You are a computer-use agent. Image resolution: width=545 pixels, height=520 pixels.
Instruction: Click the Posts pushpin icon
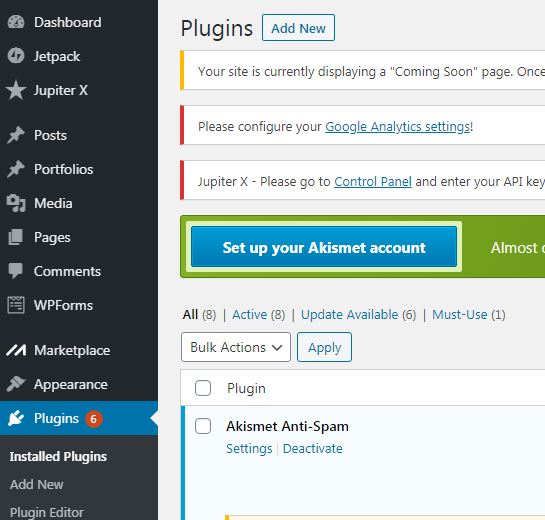pyautogui.click(x=16, y=135)
